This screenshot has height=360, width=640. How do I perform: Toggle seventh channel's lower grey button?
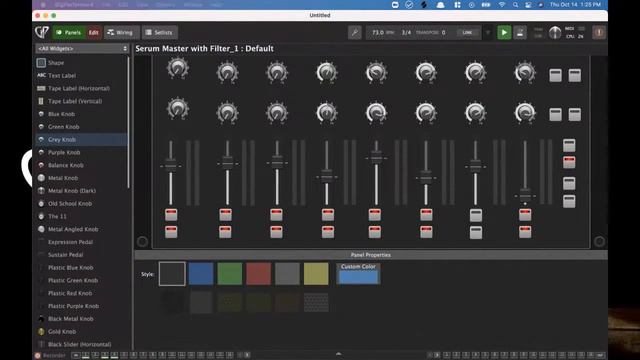[x=476, y=233]
